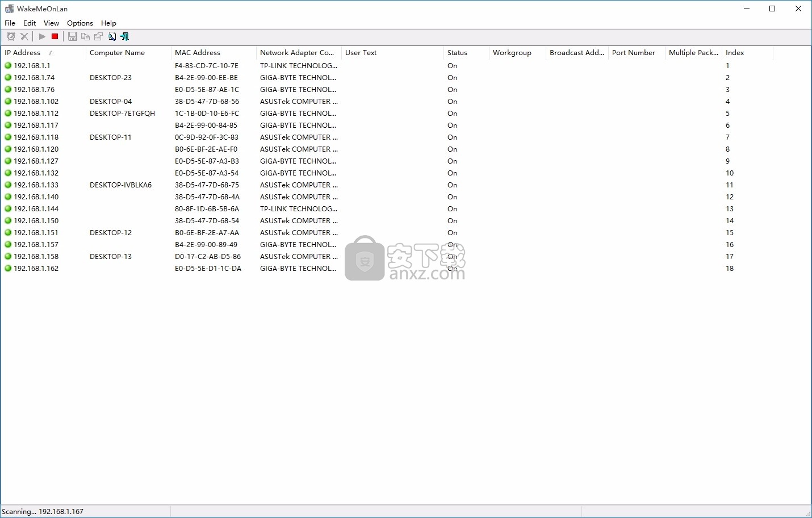The height and width of the screenshot is (518, 812).
Task: Click the green status dot for 192.168.1.158
Action: coord(8,256)
